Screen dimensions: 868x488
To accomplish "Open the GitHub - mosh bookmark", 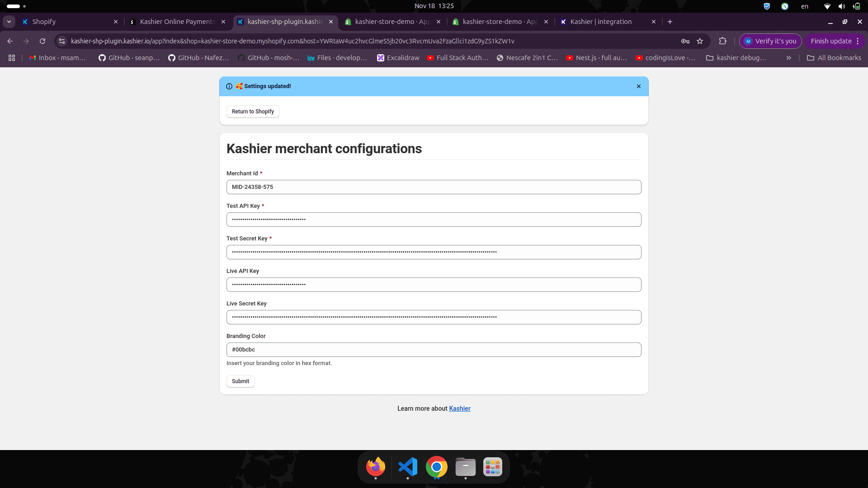I will click(x=269, y=58).
